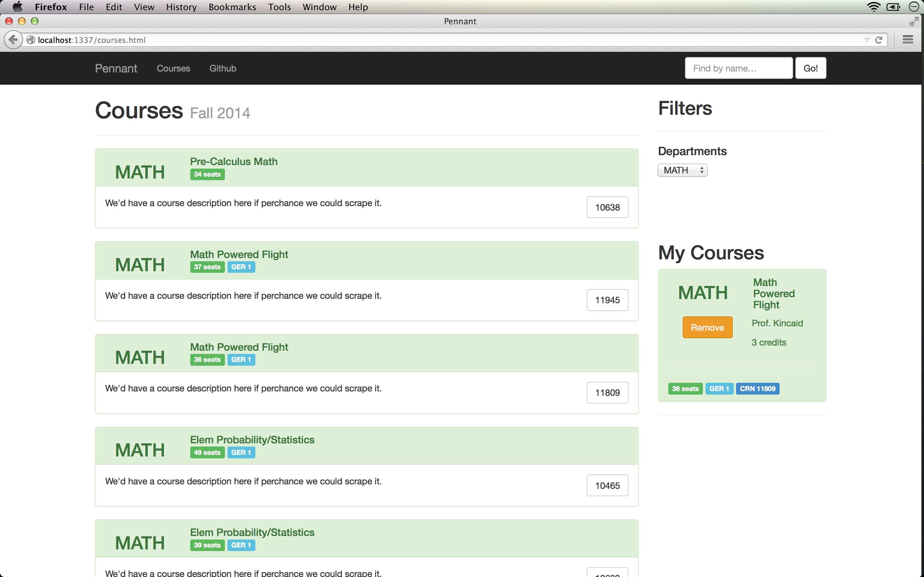Image resolution: width=924 pixels, height=577 pixels.
Task: Open the Github navbar link
Action: coord(223,68)
